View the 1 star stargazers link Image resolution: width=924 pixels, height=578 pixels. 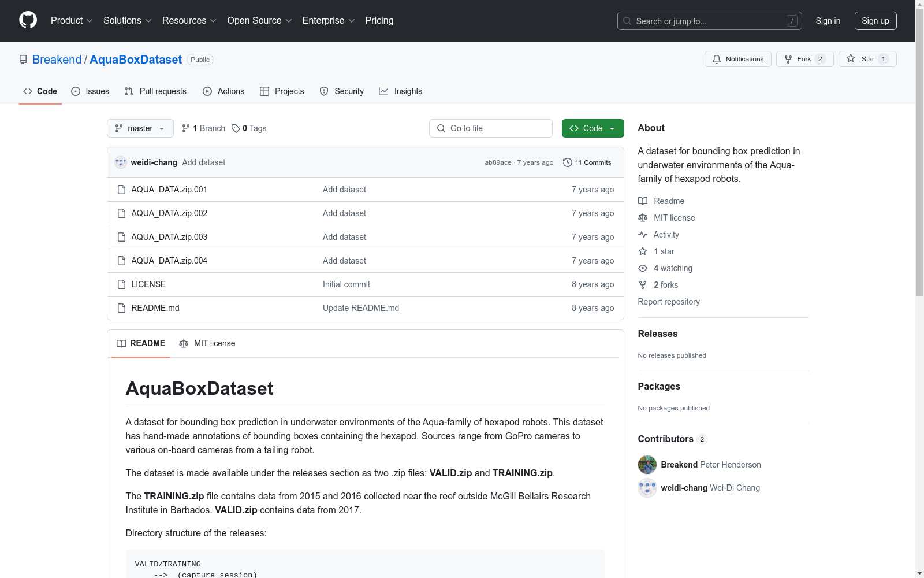coord(656,251)
